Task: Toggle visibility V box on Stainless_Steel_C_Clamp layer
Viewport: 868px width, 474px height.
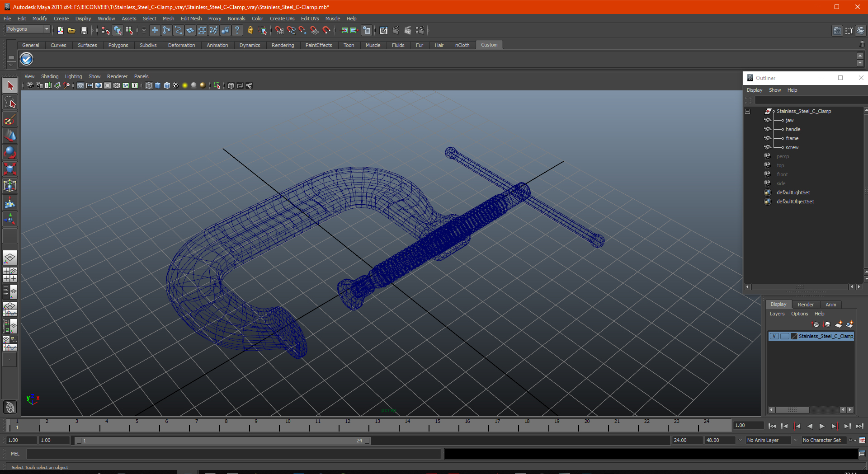Action: pos(774,336)
